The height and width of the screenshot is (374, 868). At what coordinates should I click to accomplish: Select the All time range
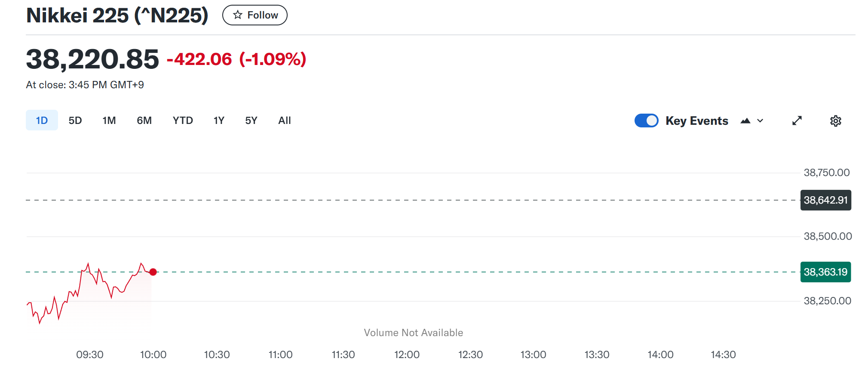(285, 121)
